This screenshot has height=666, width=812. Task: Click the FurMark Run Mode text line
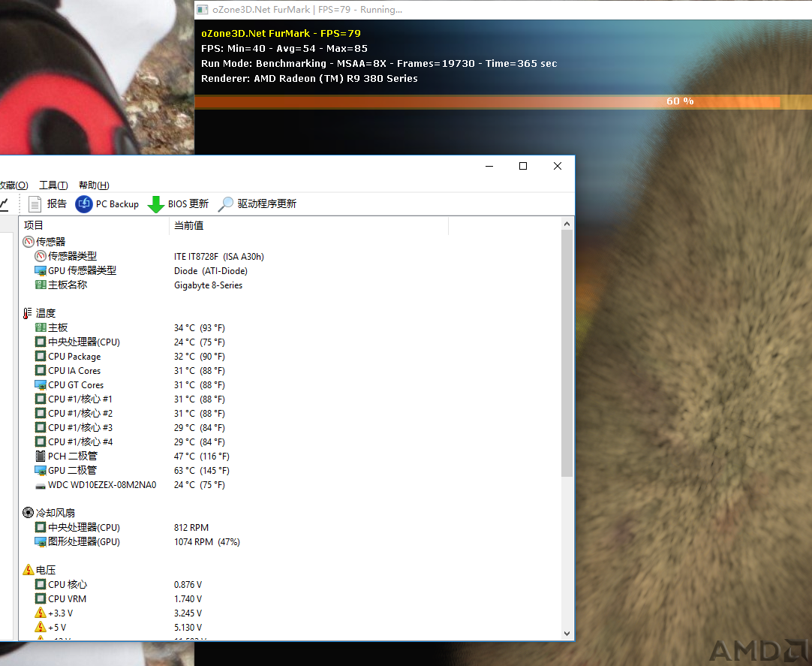pyautogui.click(x=379, y=63)
